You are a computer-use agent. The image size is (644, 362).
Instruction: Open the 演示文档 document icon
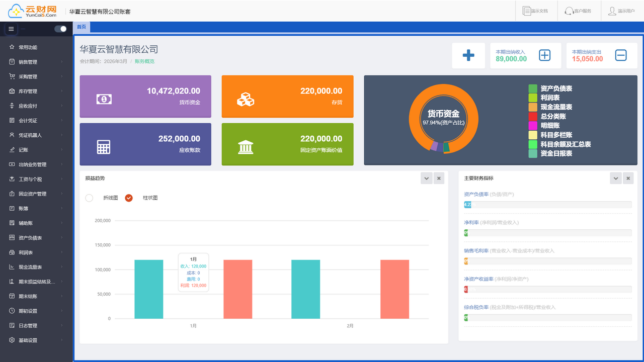click(527, 11)
